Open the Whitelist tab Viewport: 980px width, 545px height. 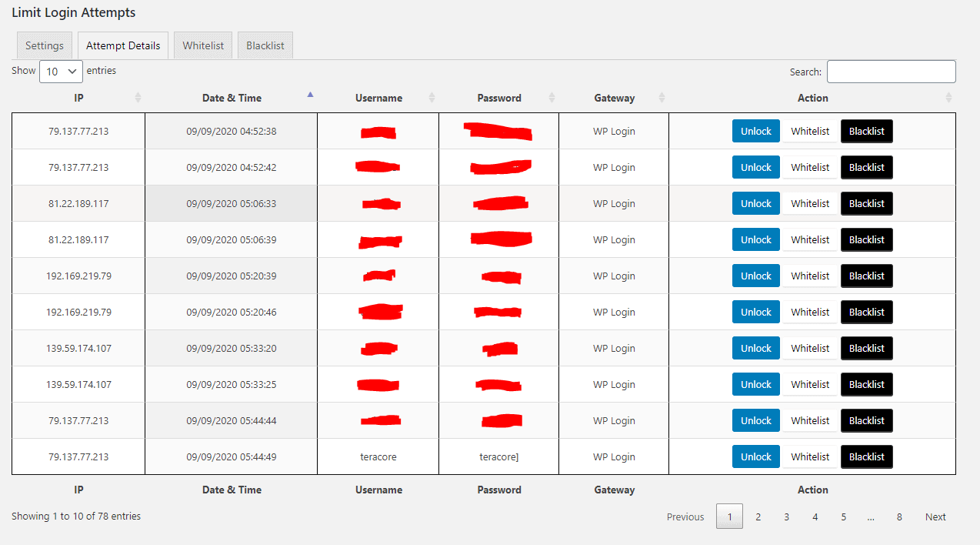(203, 45)
